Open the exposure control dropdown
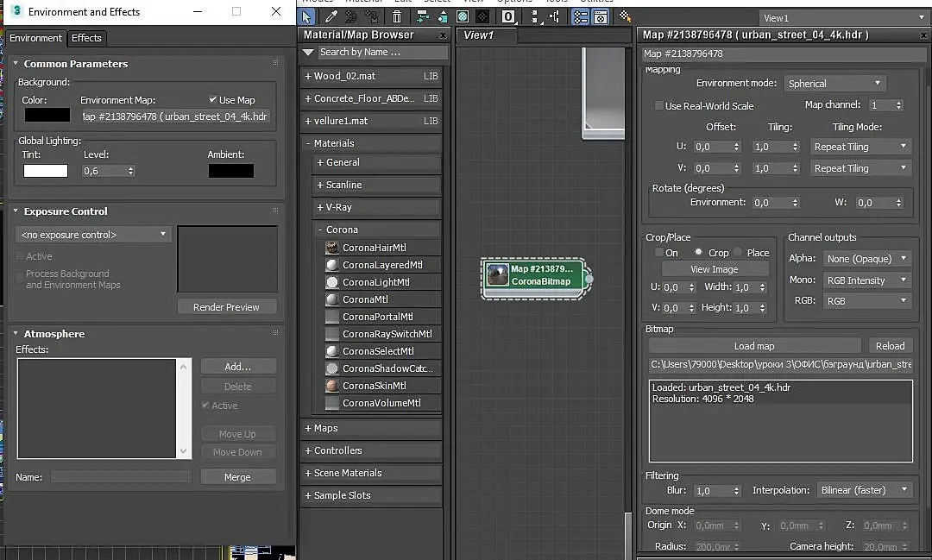Screen dimensions: 932x560 (94, 235)
